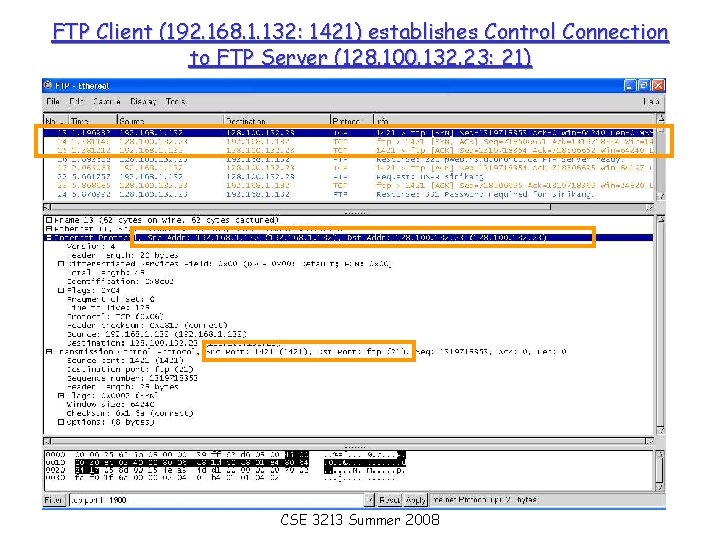
Task: Select the FTP Response 331 Password required packet
Action: (349, 194)
